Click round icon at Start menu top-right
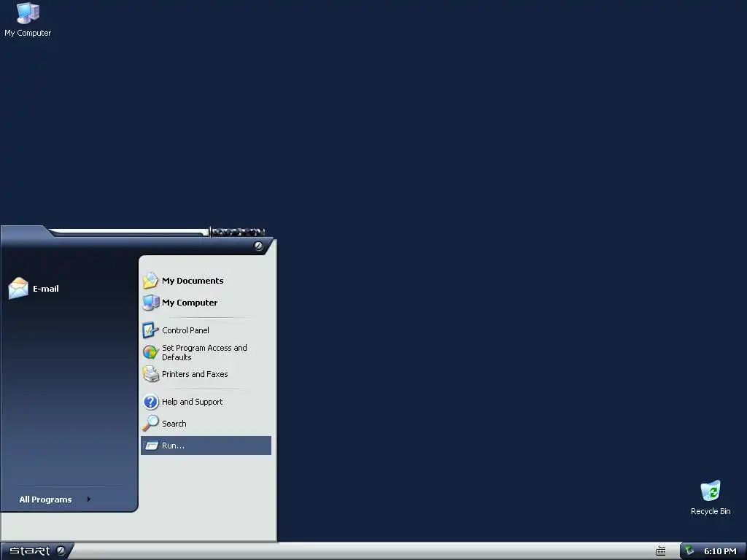This screenshot has height=560, width=747. [258, 246]
